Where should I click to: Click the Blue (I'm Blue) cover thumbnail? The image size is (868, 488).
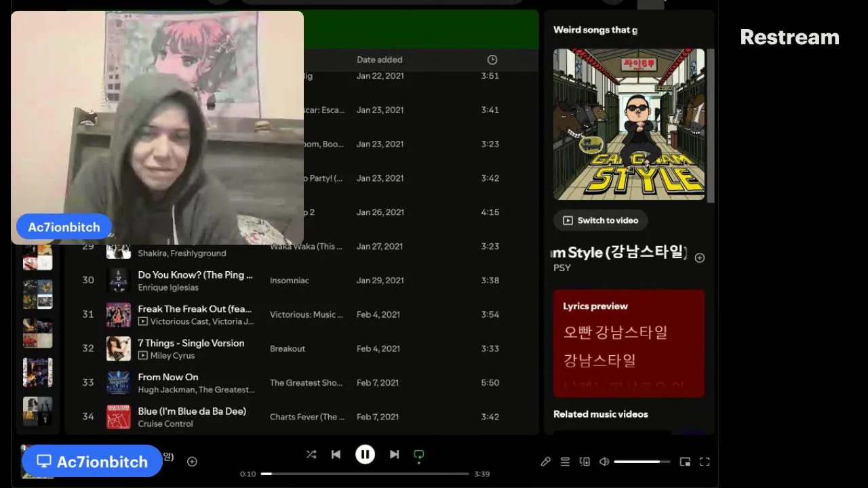click(x=119, y=417)
